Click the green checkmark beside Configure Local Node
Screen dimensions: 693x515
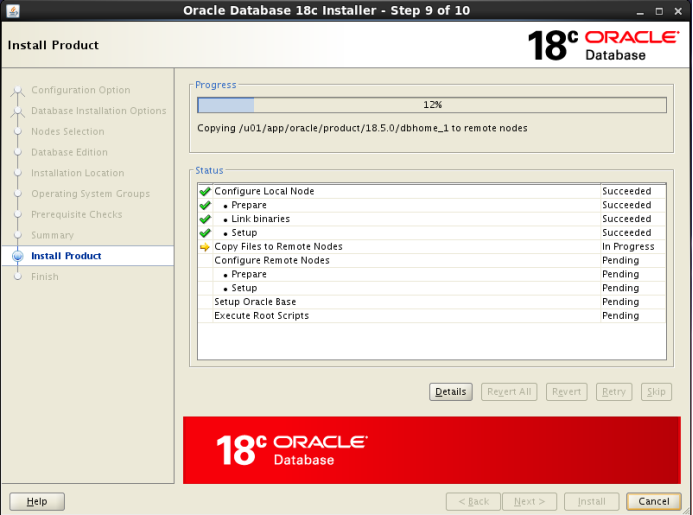click(x=205, y=191)
